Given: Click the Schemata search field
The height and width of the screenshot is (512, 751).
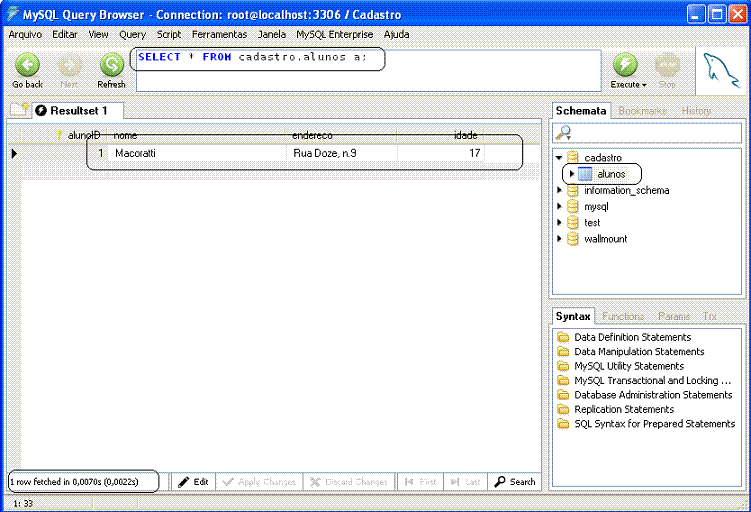Looking at the screenshot, I should coord(647,133).
